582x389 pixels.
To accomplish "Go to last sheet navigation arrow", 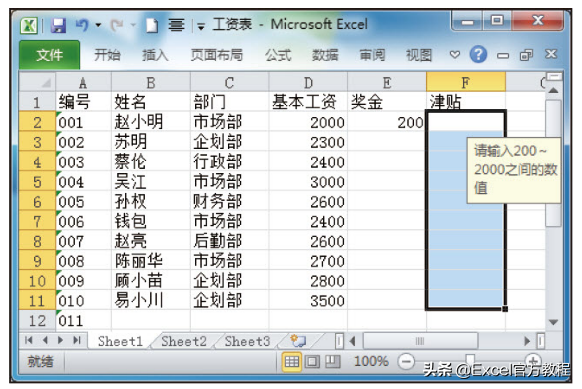I will click(76, 340).
